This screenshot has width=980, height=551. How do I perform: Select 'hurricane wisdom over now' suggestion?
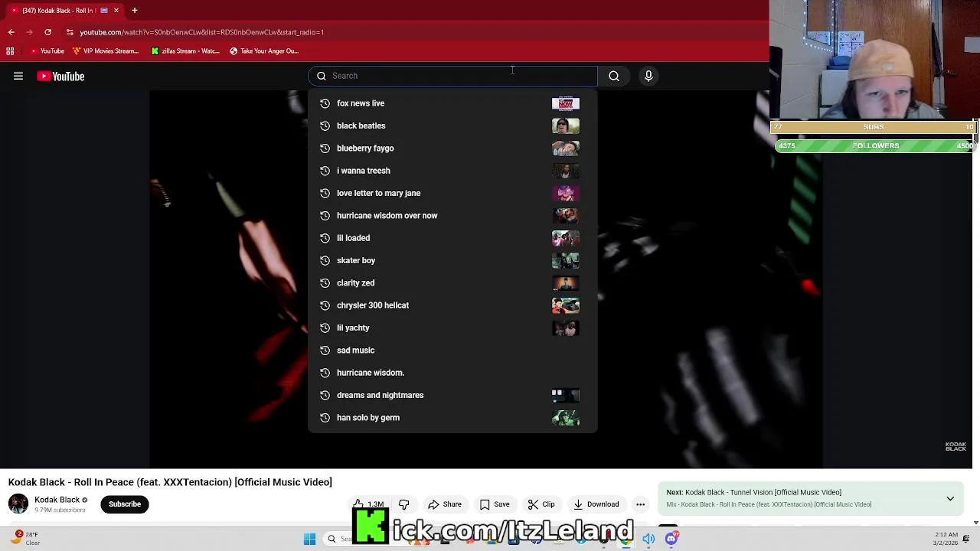(452, 216)
